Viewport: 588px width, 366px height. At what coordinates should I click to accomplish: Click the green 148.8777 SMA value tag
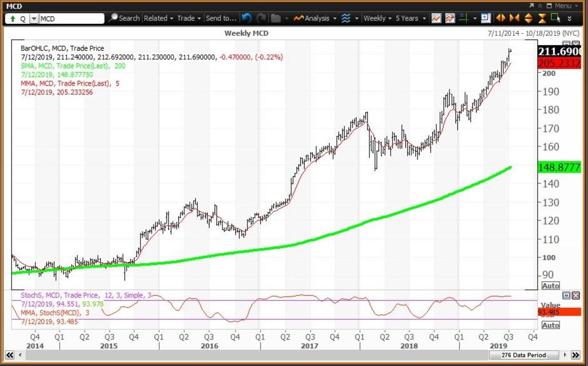click(559, 167)
